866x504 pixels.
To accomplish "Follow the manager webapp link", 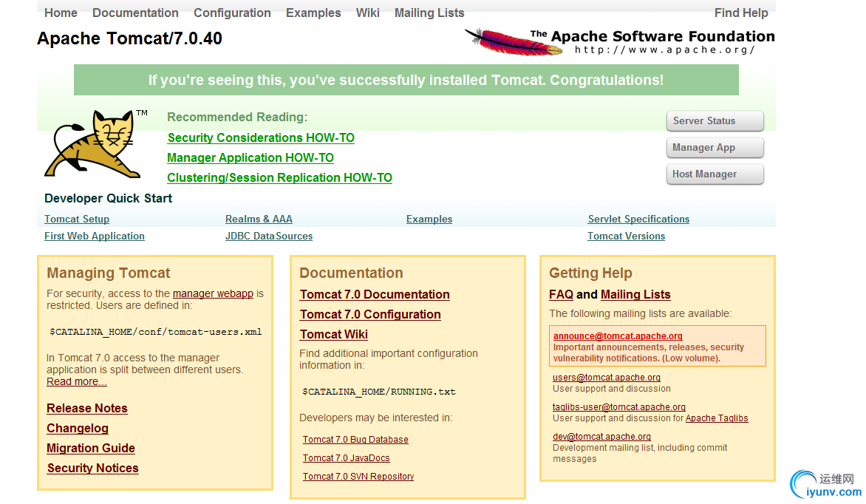I will point(214,293).
